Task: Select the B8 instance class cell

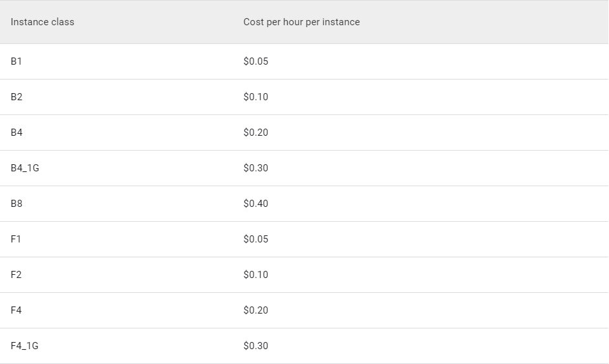Action: click(16, 204)
